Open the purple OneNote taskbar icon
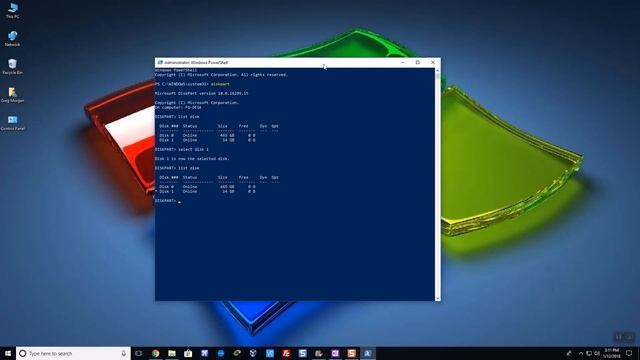The width and height of the screenshot is (640, 360). click(335, 353)
